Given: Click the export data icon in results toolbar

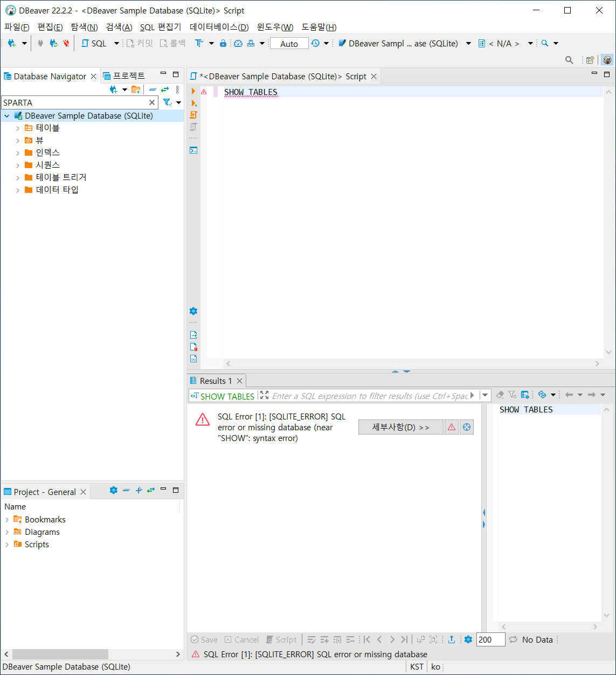Looking at the screenshot, I should (452, 639).
